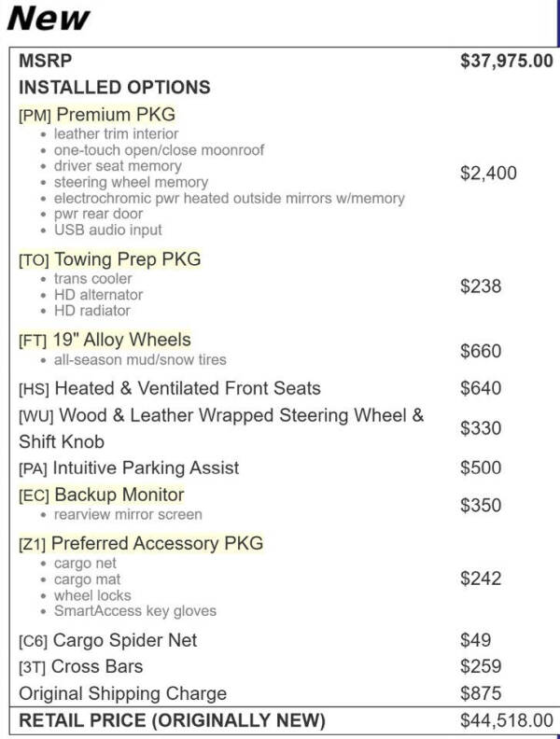Open the 19" Alloy Wheels option
Image resolution: width=560 pixels, height=739 pixels.
(121, 340)
